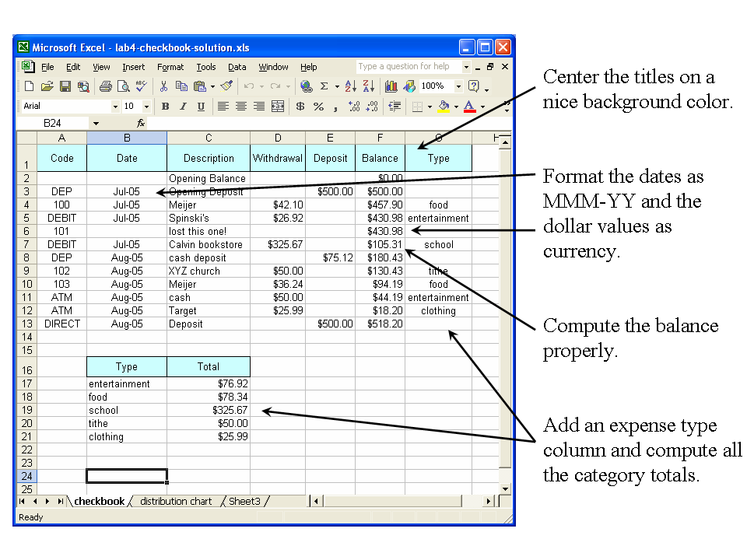Apply Currency Style dollar format

(x=300, y=107)
